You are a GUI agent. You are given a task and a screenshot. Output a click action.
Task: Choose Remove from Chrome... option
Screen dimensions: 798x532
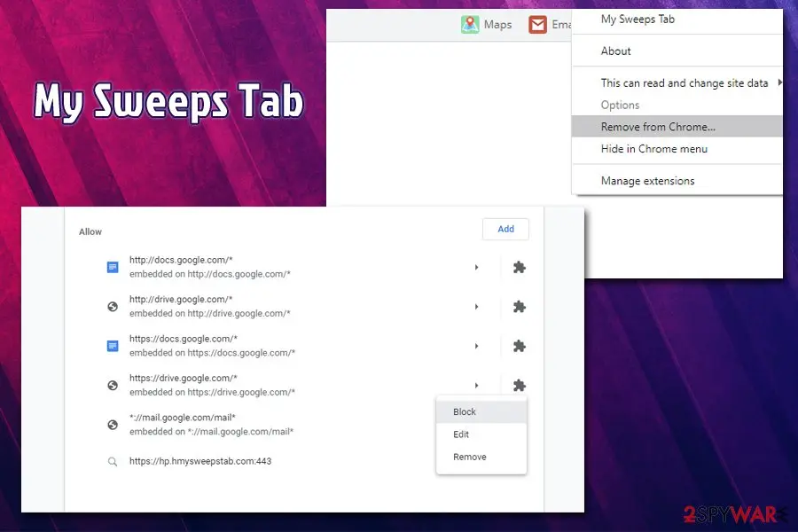tap(677, 127)
